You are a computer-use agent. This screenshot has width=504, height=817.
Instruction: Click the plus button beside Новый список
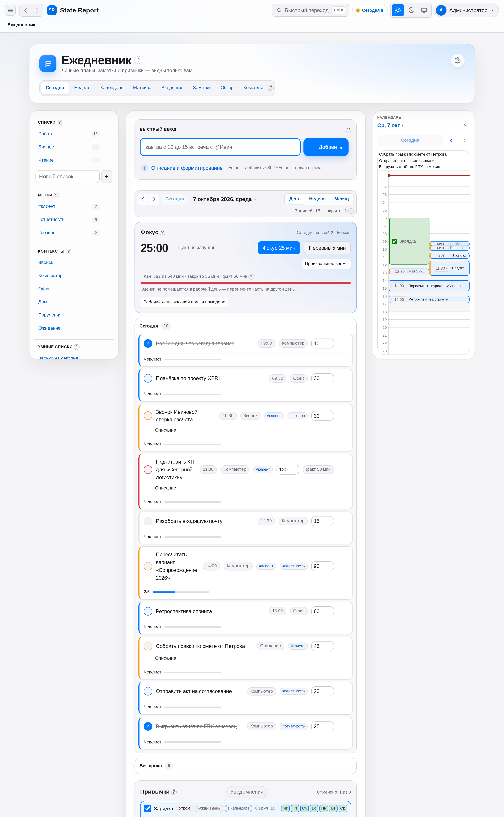[x=107, y=177]
